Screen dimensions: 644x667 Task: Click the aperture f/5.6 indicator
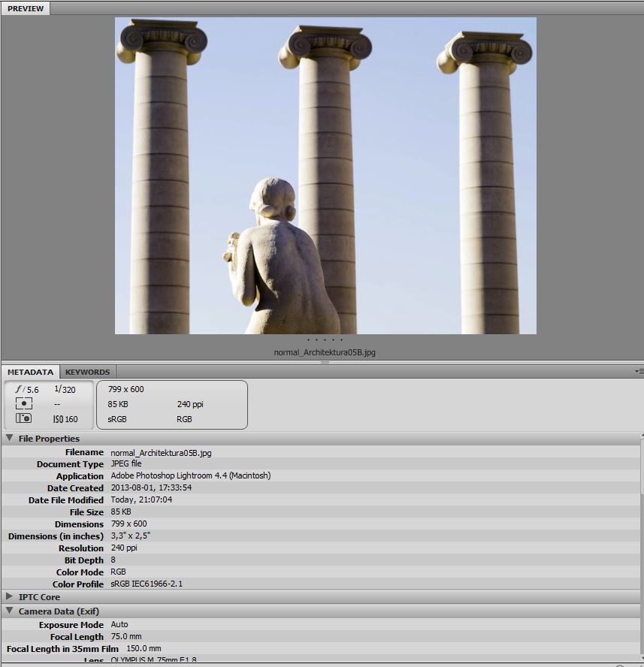pos(27,390)
